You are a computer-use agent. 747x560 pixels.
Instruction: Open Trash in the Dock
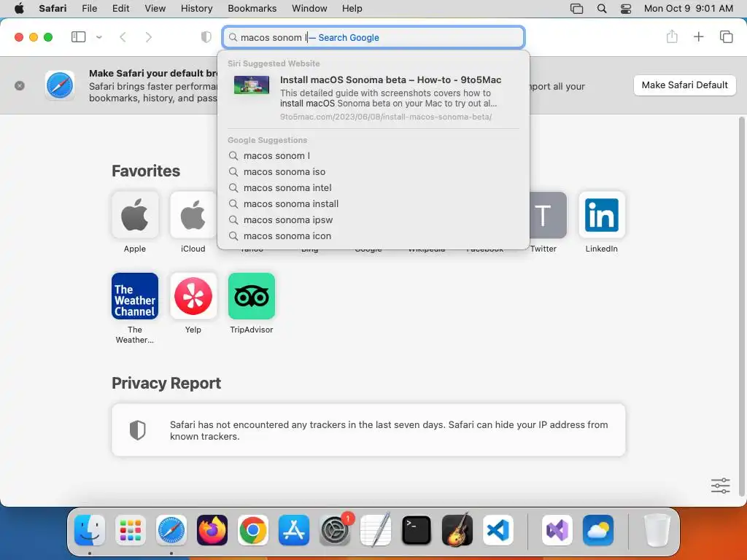657,530
